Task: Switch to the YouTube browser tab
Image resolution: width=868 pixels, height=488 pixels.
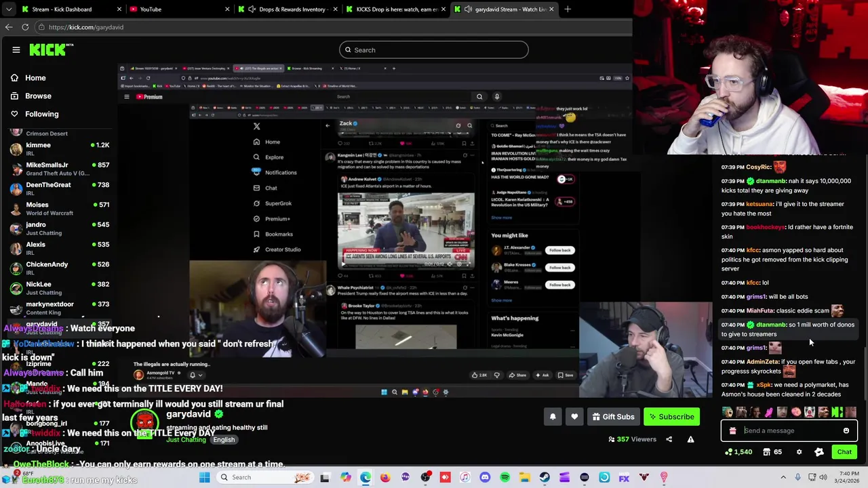Action: [179, 9]
